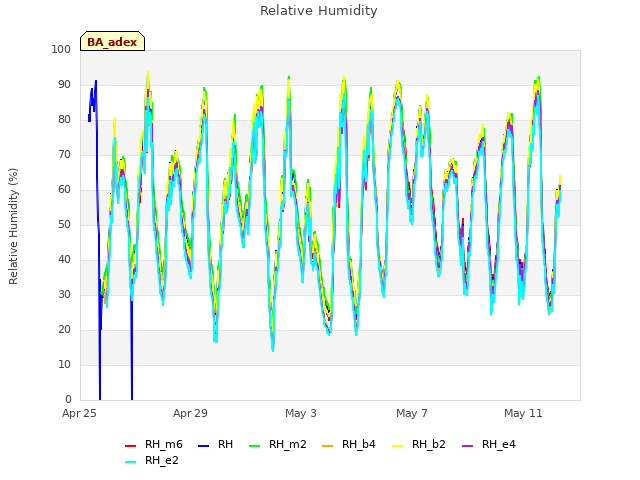This screenshot has height=480, width=640.
Task: Click the 100 y-axis tick label
Action: (x=61, y=49)
